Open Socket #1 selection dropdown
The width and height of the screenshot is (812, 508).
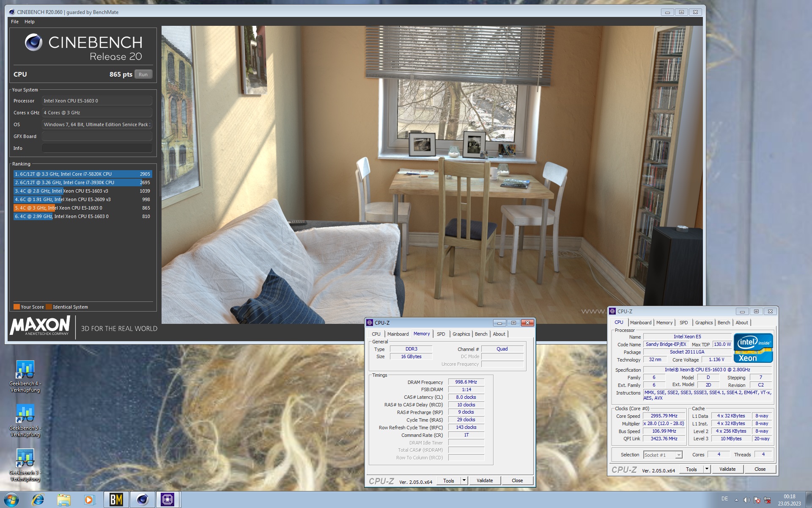click(663, 455)
